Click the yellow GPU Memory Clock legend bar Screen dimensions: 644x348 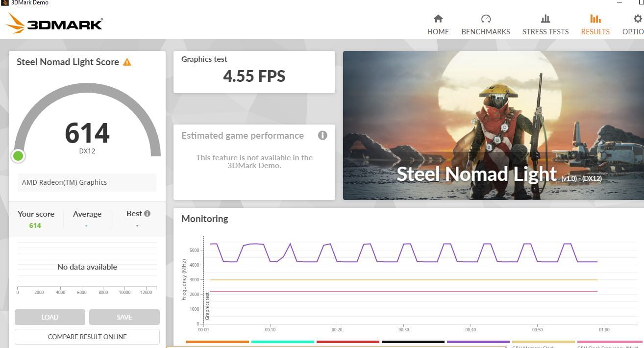tap(544, 342)
